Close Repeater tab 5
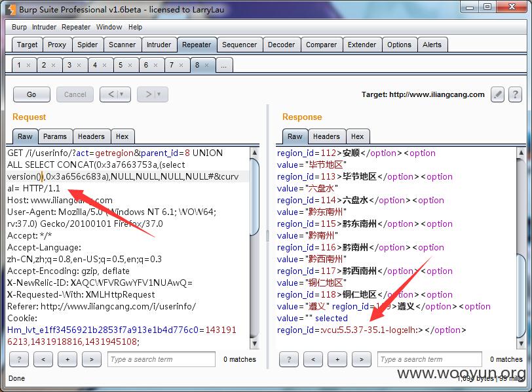The height and width of the screenshot is (392, 532). click(x=130, y=65)
